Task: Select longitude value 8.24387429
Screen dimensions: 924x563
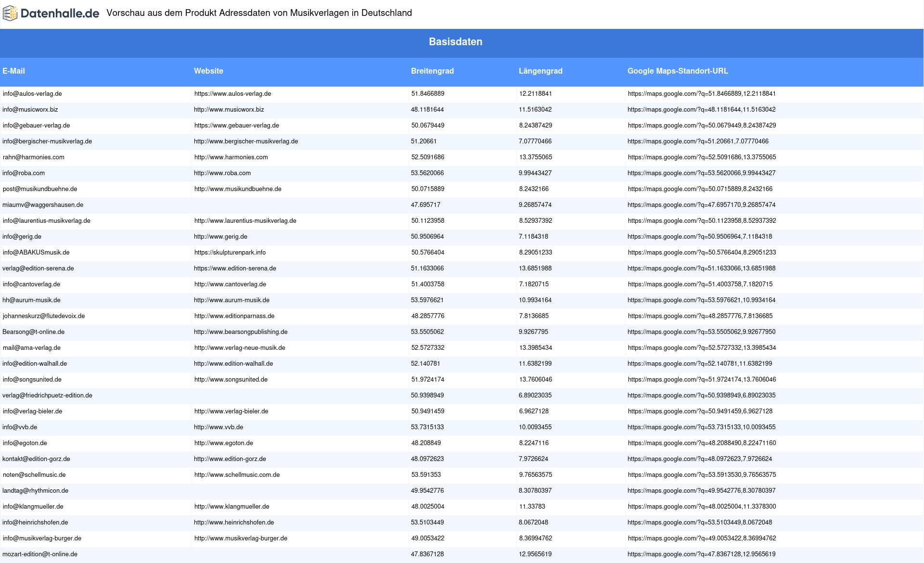Action: tap(536, 126)
